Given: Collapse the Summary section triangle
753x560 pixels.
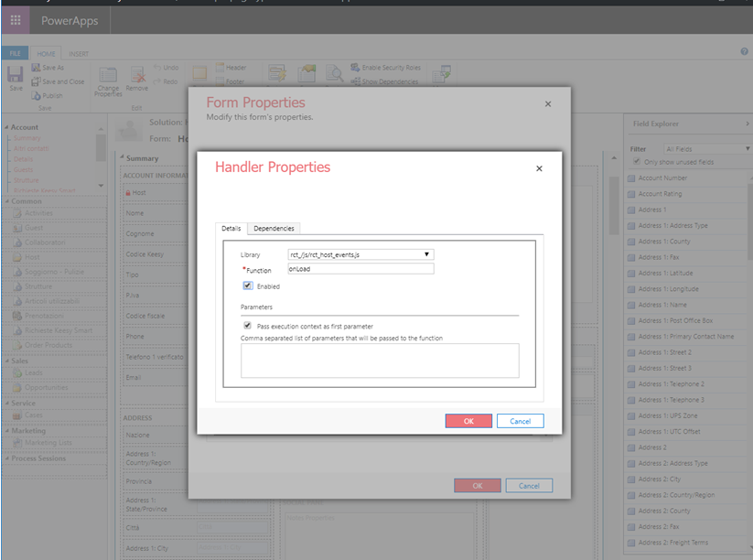Looking at the screenshot, I should pyautogui.click(x=122, y=157).
